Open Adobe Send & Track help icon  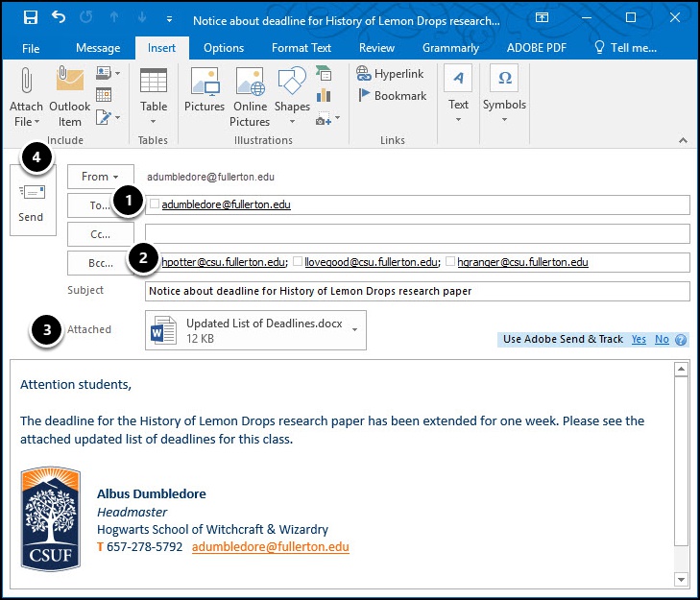click(x=681, y=340)
